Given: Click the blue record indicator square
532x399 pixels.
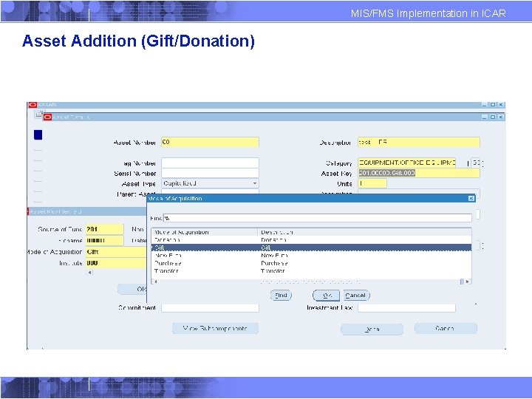Looking at the screenshot, I should [38, 134].
